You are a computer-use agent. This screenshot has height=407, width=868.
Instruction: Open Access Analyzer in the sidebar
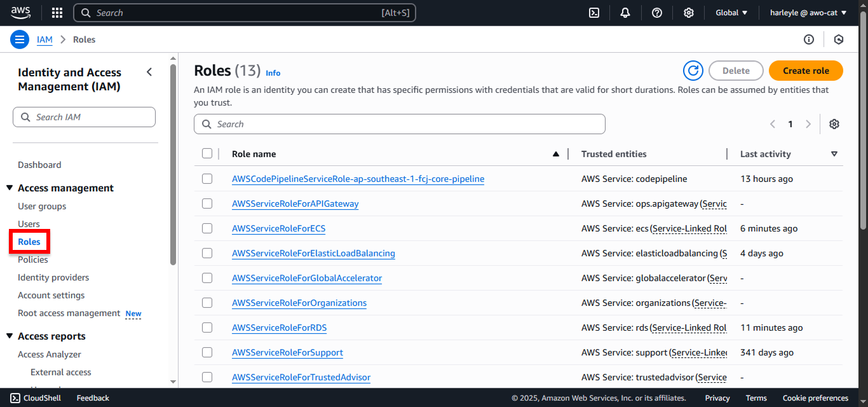tap(50, 354)
